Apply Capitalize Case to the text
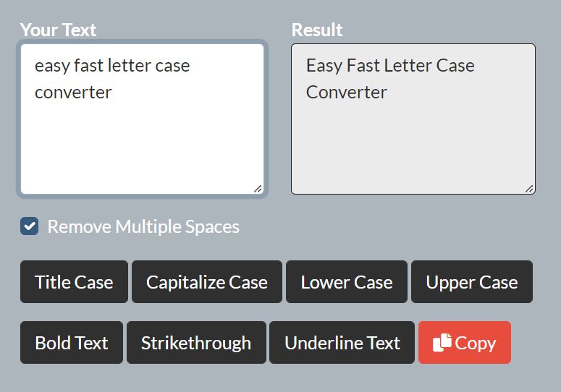Viewport: 561px width, 392px height. tap(207, 281)
